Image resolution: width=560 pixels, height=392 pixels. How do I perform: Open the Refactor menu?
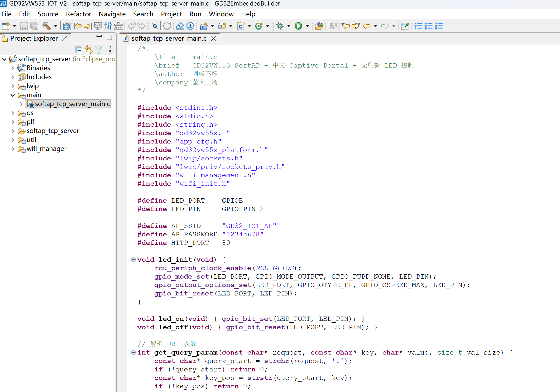79,14
